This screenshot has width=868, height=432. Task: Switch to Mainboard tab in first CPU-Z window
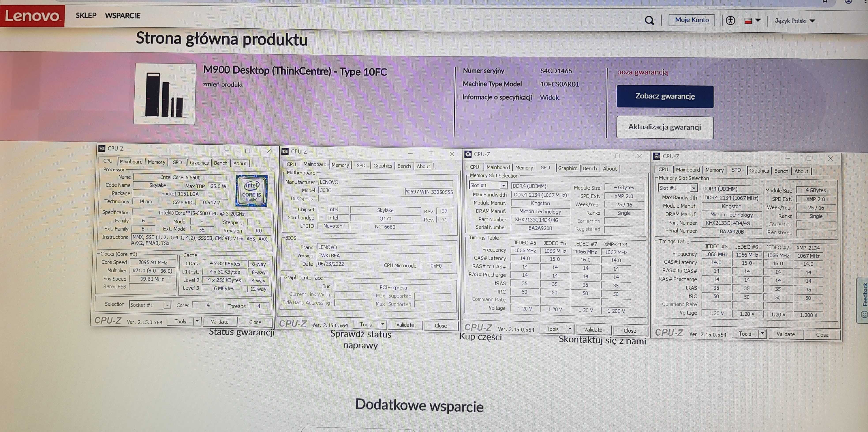131,162
